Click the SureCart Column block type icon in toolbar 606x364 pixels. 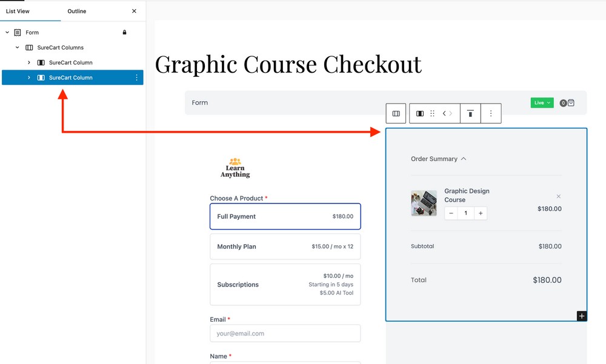[420, 113]
